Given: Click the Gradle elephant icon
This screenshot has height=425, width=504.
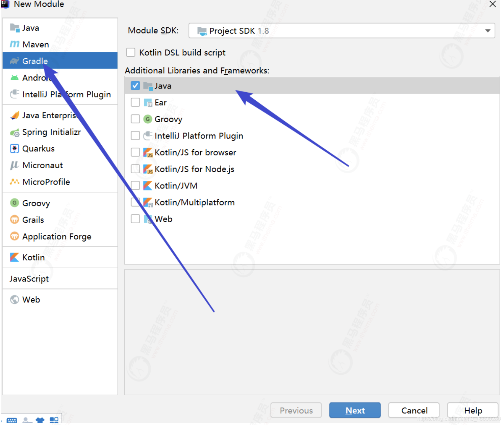Looking at the screenshot, I should tap(15, 61).
